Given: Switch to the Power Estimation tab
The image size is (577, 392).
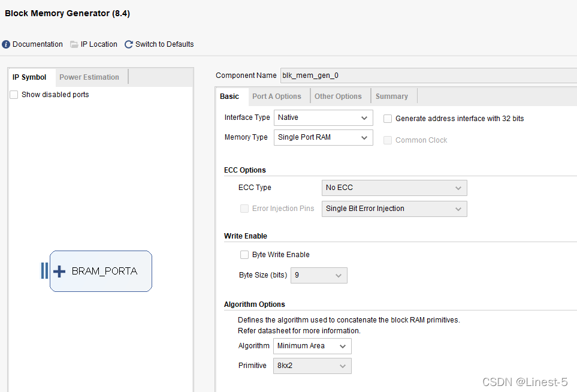Looking at the screenshot, I should [89, 77].
